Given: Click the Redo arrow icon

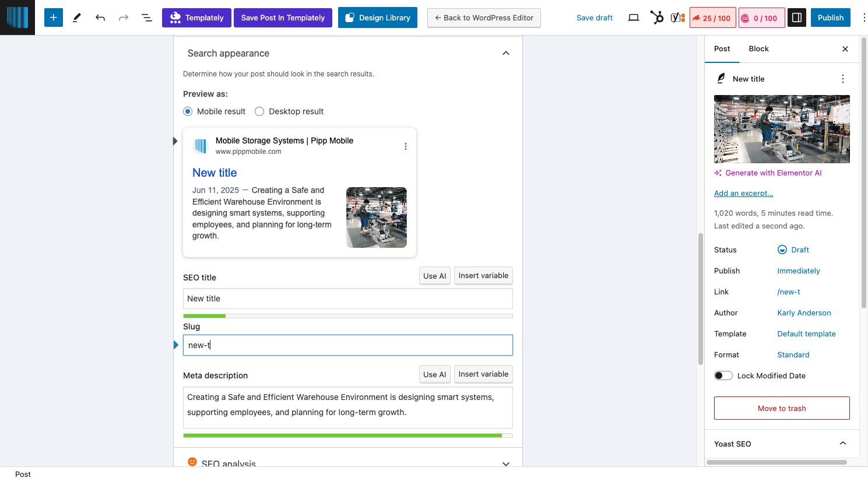Looking at the screenshot, I should pyautogui.click(x=124, y=17).
